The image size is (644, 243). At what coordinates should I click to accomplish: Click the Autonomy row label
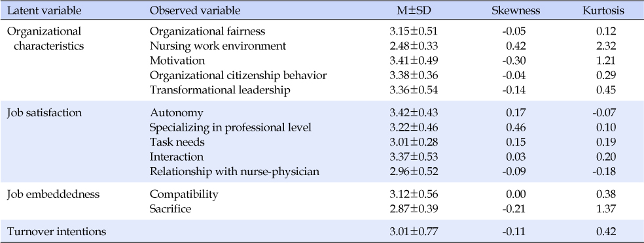(176, 113)
